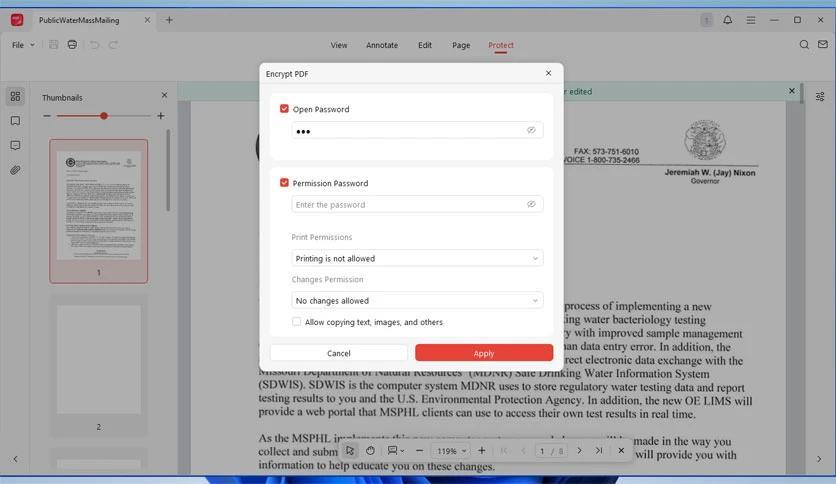This screenshot has height=484, width=836.
Task: Decrease thumbnail size with minus icon
Action: point(47,116)
